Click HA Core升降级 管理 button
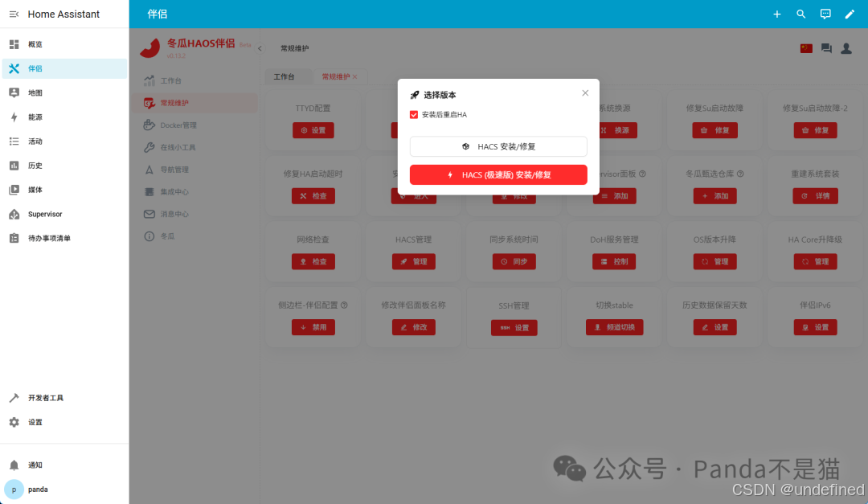Viewport: 868px width, 504px height. 816,261
